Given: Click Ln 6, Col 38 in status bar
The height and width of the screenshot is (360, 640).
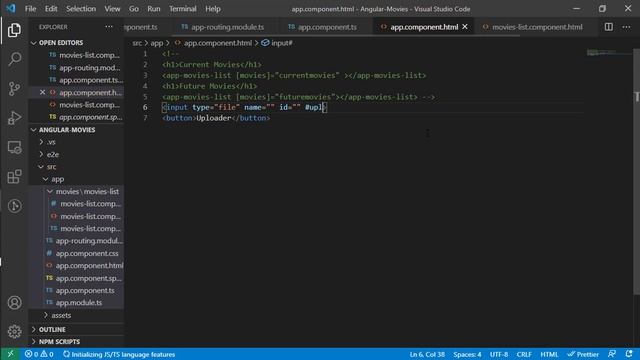Looking at the screenshot, I should (427, 354).
